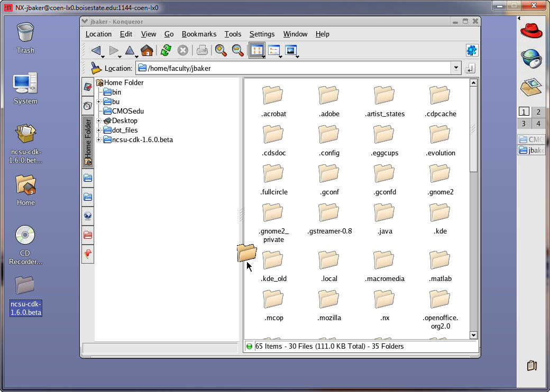
Task: Clear the location bar with broom icon
Action: [x=96, y=68]
